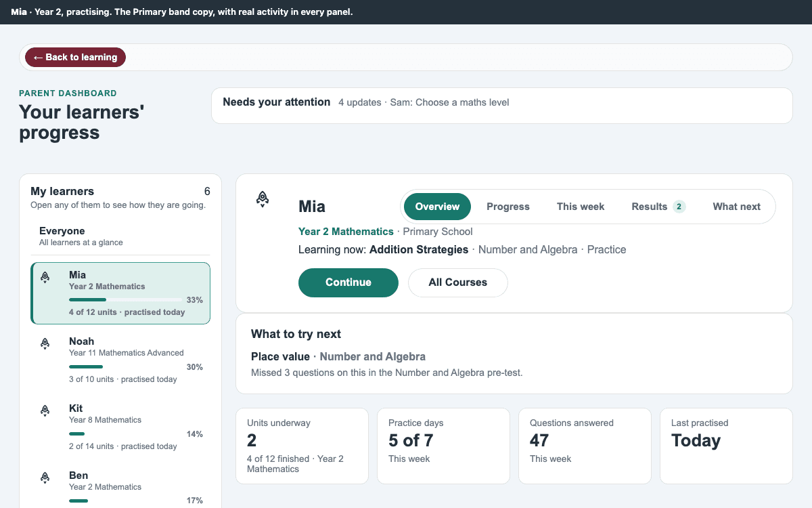Image resolution: width=812 pixels, height=508 pixels.
Task: Click the Year 2 Mathematics course link
Action: (346, 232)
